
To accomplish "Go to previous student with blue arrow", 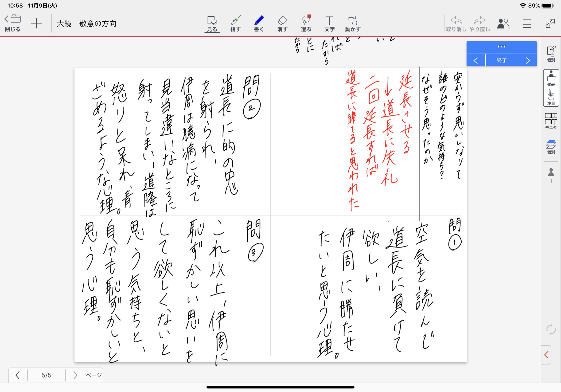I will 475,60.
